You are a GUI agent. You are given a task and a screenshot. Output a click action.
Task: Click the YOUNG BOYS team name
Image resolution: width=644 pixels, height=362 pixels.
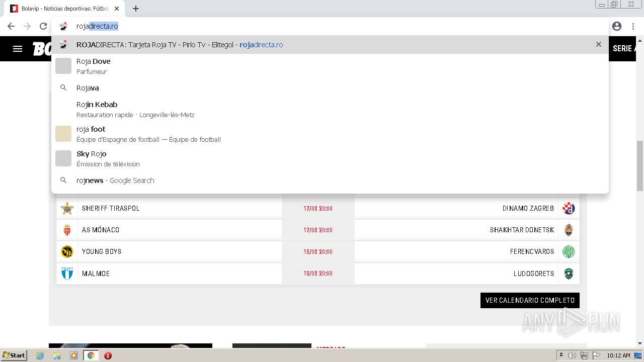point(102,251)
